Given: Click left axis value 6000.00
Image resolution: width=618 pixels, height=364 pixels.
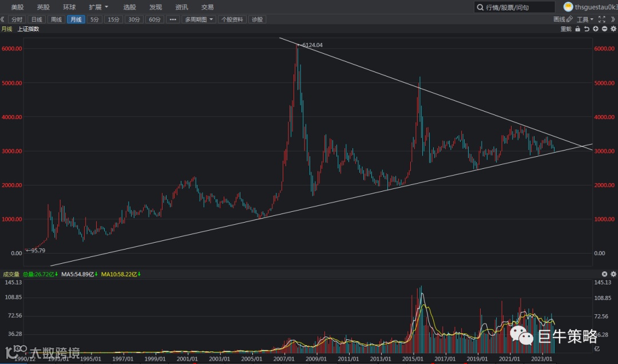Looking at the screenshot, I should 12,49.
